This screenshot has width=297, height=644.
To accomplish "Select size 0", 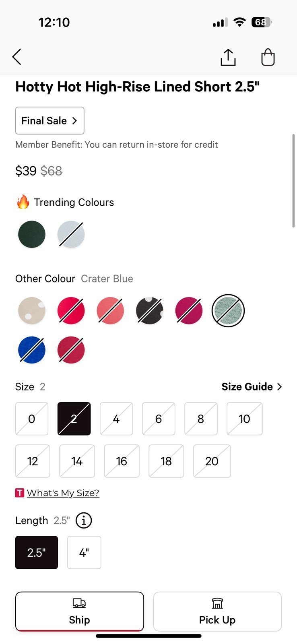I will (32, 419).
